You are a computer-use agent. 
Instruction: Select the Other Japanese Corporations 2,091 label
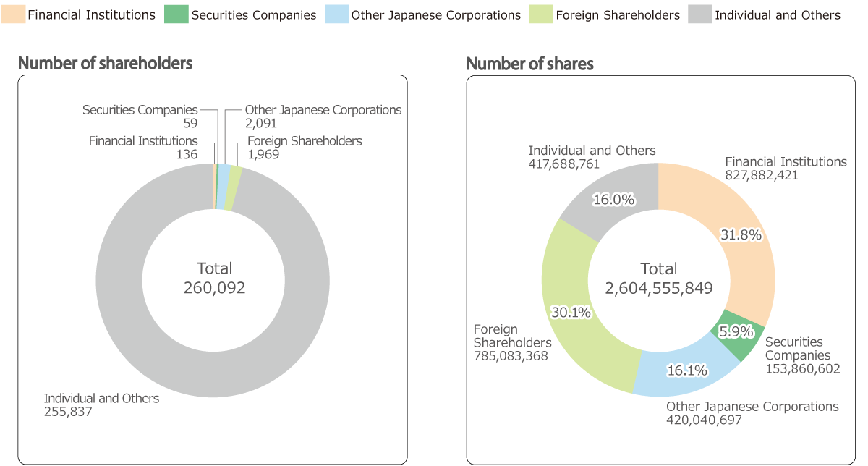[x=323, y=116]
